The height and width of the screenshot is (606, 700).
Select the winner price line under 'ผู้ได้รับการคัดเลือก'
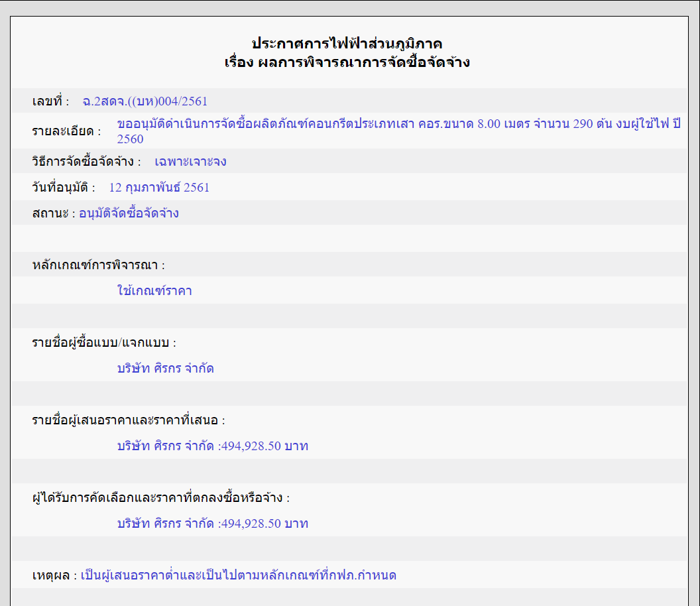(213, 523)
